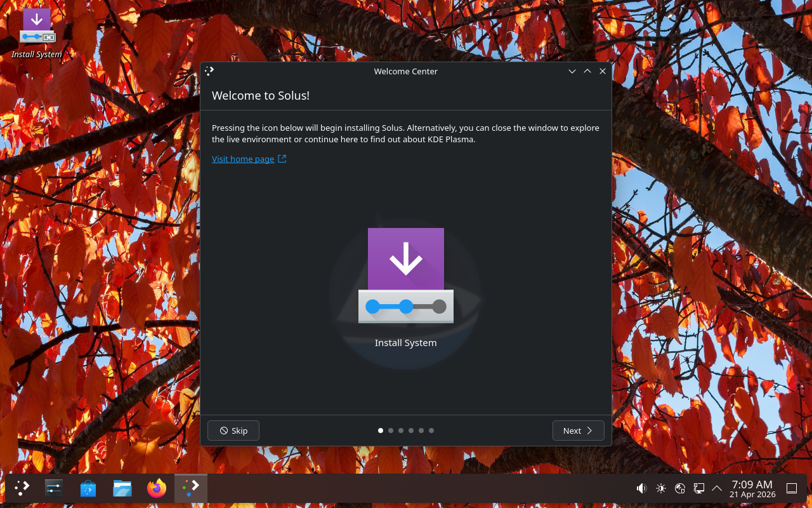Close the Welcome Center window
Viewport: 812px width, 508px height.
pyautogui.click(x=603, y=71)
